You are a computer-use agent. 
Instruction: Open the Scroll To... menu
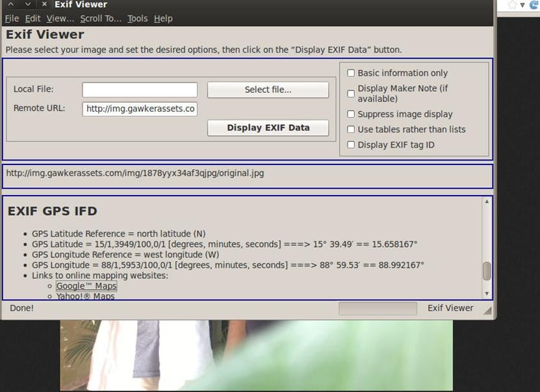click(x=101, y=19)
